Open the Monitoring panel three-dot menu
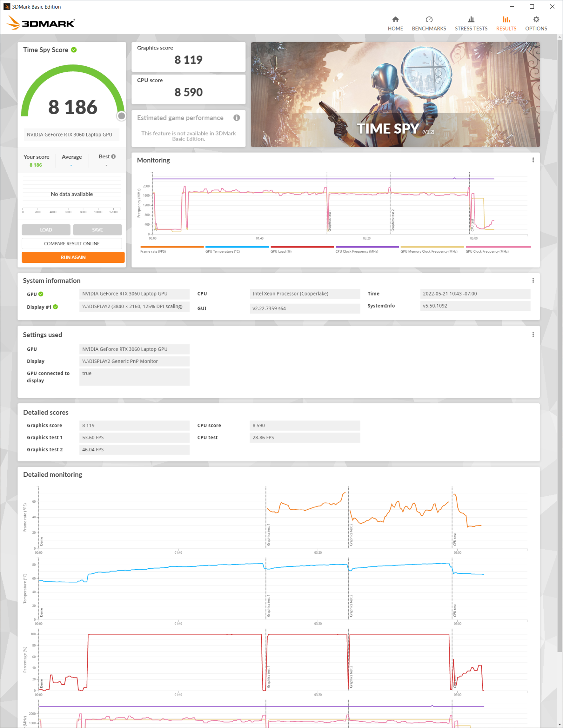 coord(533,160)
